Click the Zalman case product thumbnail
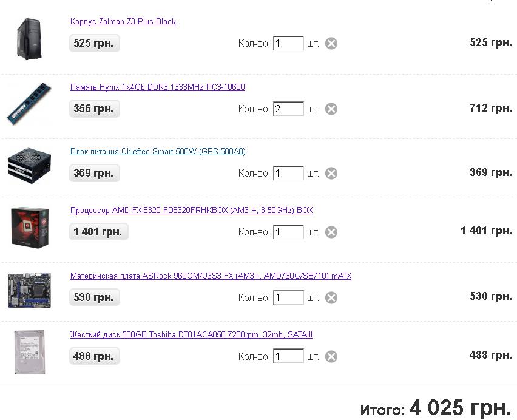 [x=30, y=39]
